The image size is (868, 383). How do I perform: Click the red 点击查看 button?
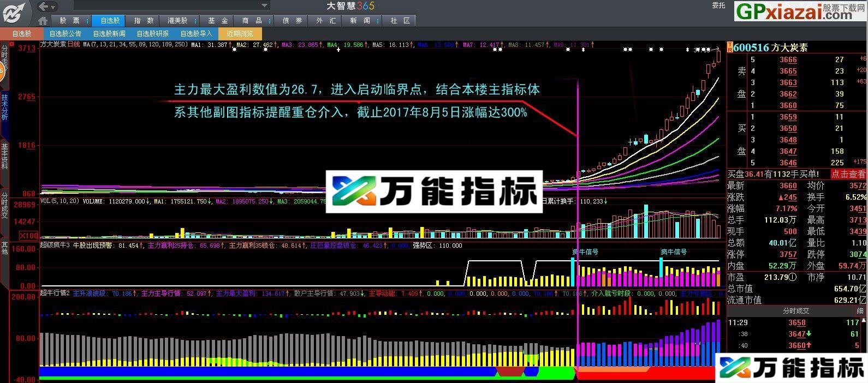coord(848,174)
